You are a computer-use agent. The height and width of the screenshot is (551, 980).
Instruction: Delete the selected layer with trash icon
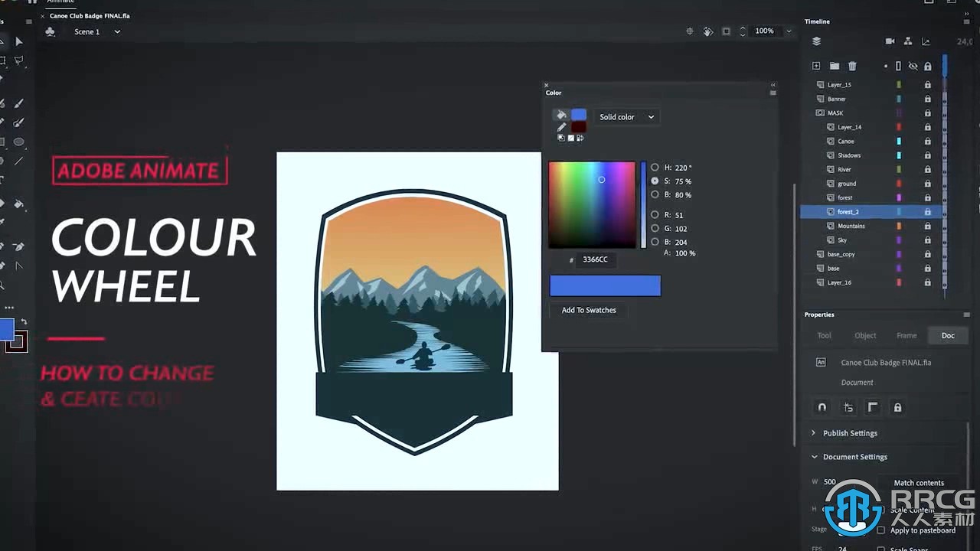click(852, 66)
